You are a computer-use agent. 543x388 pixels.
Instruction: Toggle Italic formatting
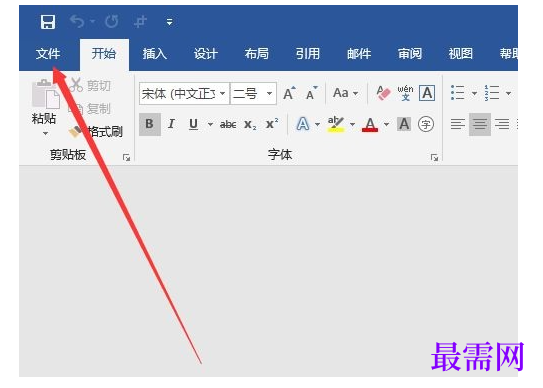click(x=171, y=124)
